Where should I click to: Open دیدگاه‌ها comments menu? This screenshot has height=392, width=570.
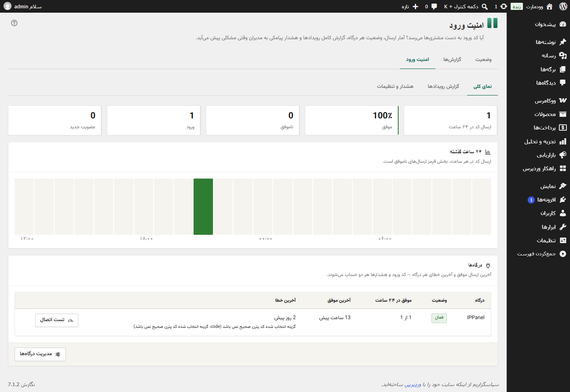538,83
